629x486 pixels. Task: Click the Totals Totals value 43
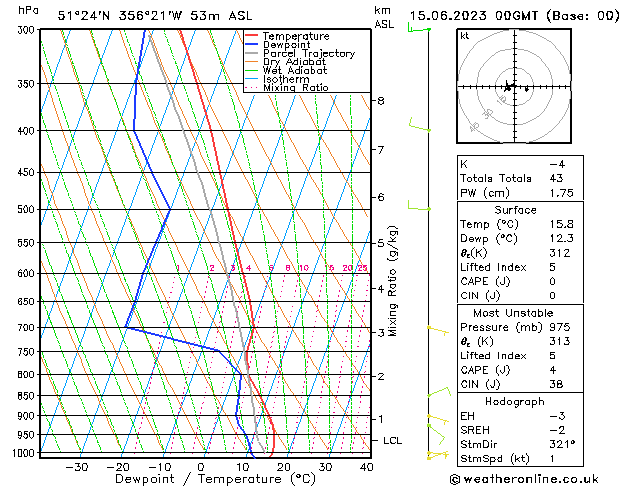coord(556,178)
